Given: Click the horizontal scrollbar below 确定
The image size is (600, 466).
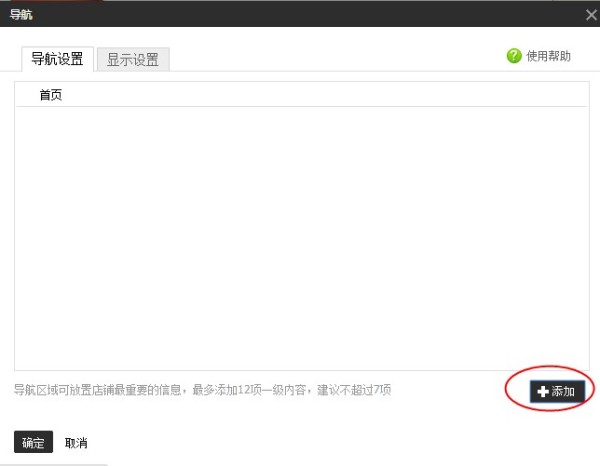Looking at the screenshot, I should tap(54, 464).
